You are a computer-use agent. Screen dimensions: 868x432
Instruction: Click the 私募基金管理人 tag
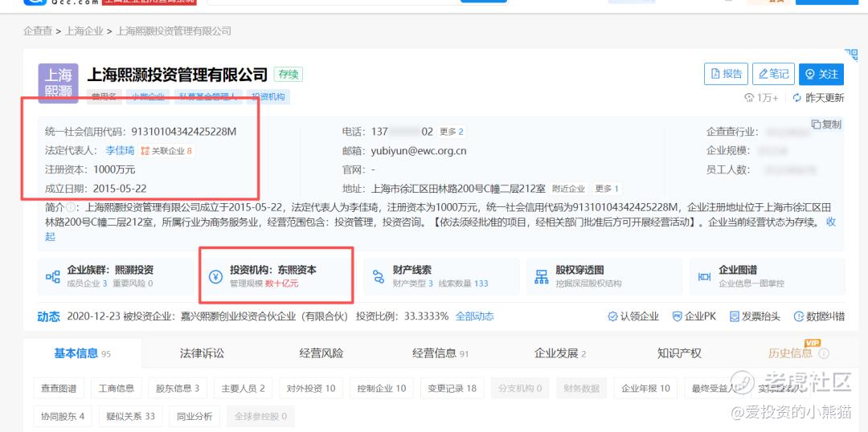click(x=208, y=97)
